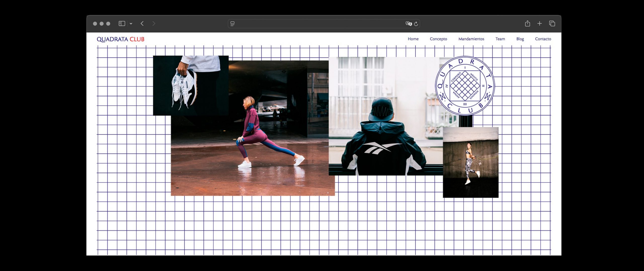644x271 pixels.
Task: Visit the Blog page
Action: click(x=520, y=39)
